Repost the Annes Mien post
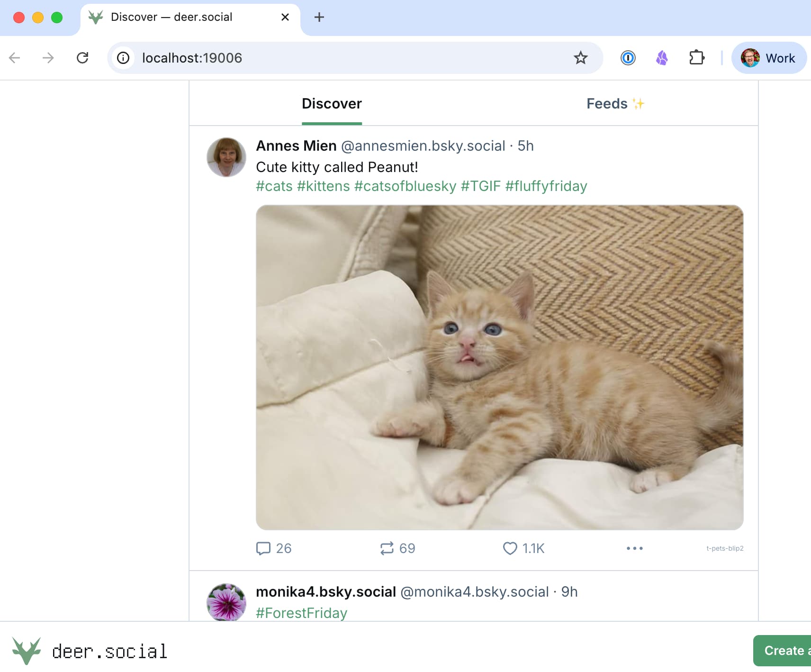Viewport: 811px width, 672px height. [x=387, y=548]
